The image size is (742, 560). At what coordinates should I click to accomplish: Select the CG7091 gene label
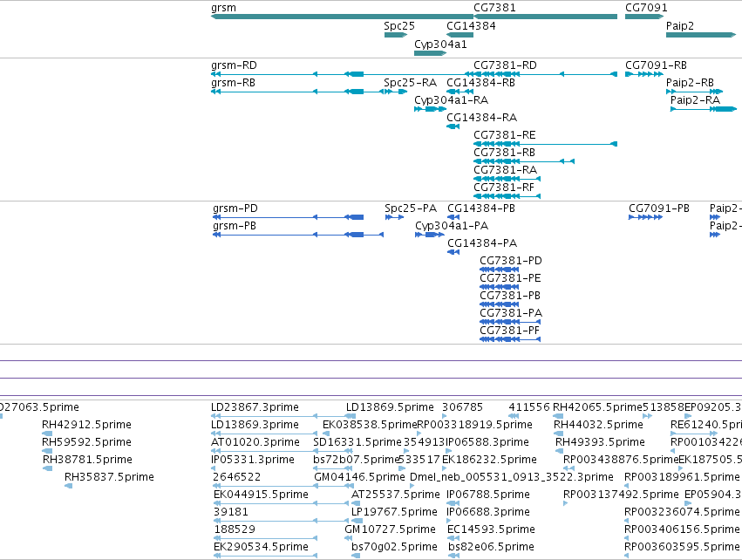coord(646,8)
